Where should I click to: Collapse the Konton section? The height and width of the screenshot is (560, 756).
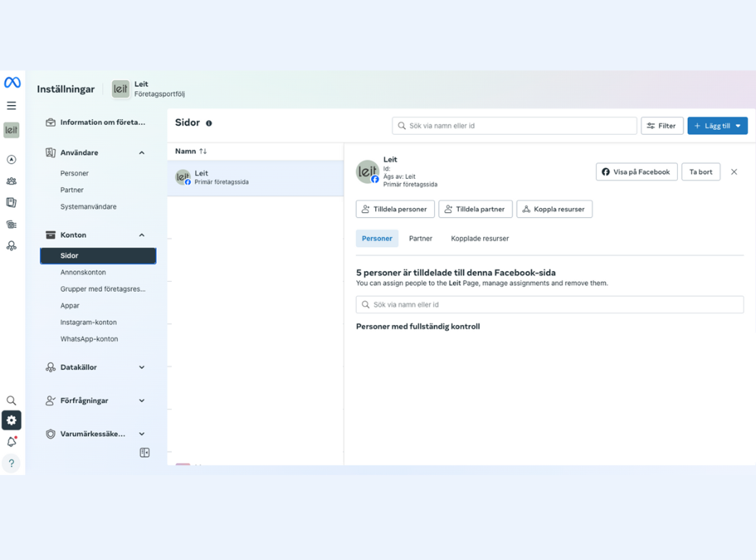142,235
